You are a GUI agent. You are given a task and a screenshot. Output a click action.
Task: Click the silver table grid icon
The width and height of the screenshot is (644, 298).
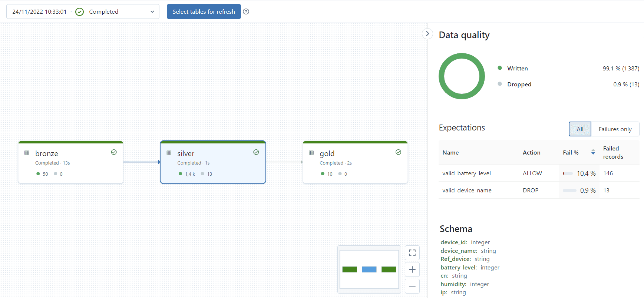(x=169, y=153)
